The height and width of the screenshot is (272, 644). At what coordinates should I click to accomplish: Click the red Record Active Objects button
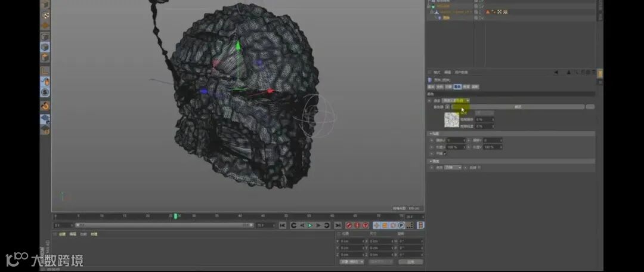point(349,225)
